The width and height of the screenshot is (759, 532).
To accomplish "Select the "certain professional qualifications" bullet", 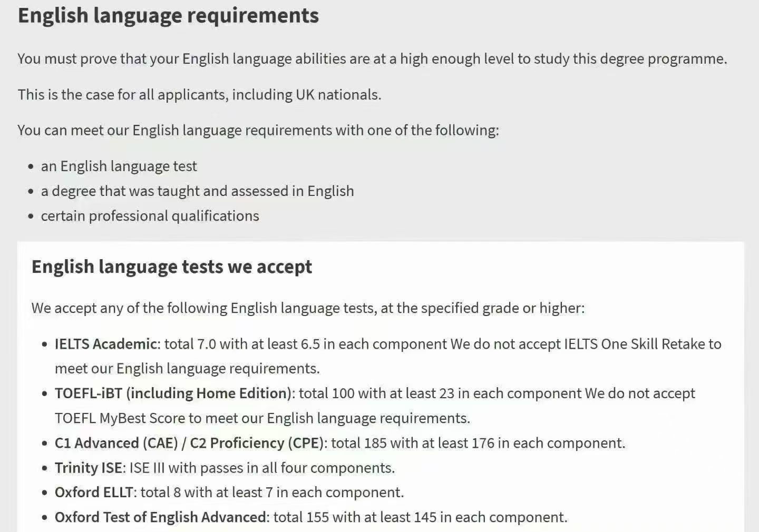I will pos(150,216).
